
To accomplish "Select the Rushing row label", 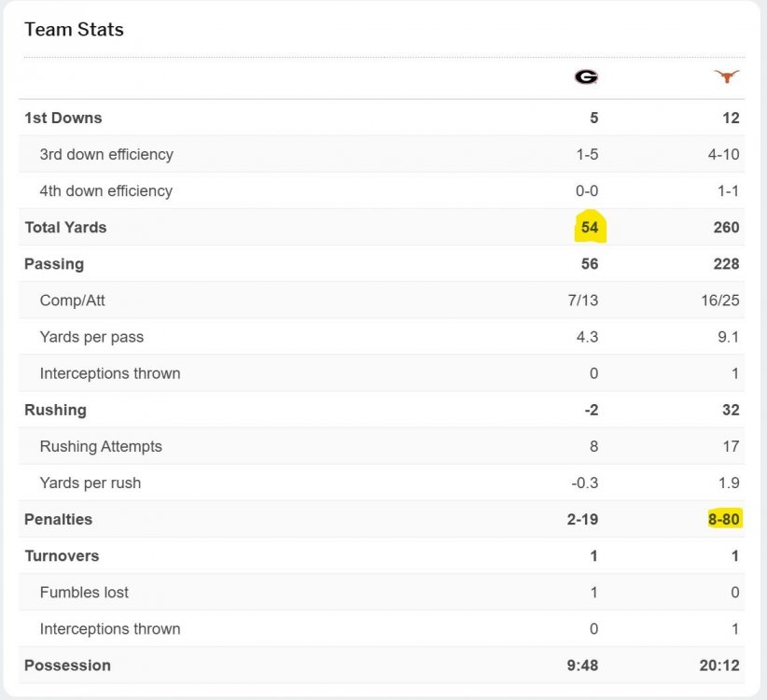I will (x=55, y=410).
